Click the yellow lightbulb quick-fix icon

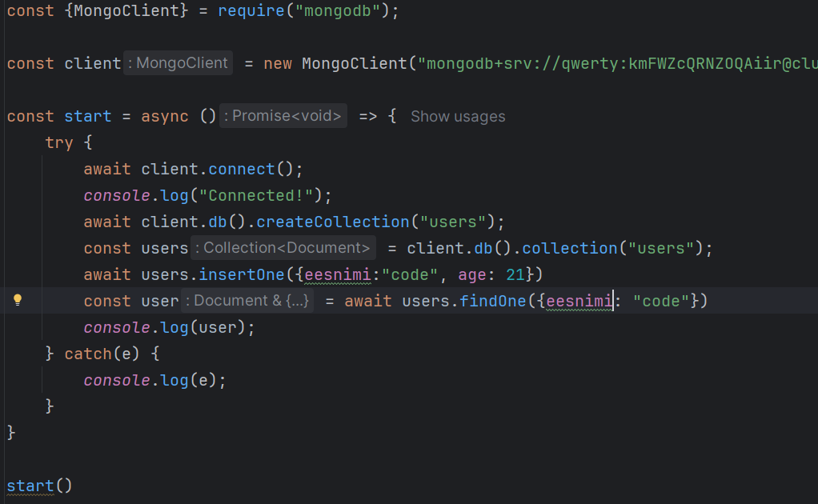click(x=18, y=301)
